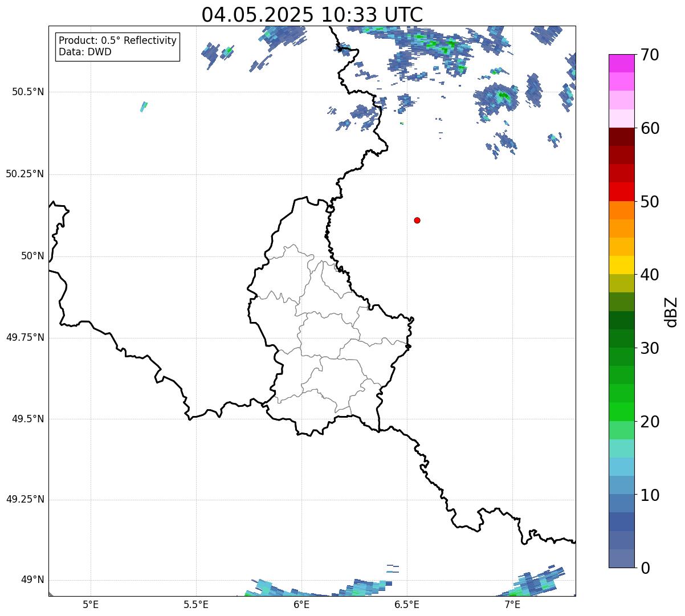Viewport: 685px width, 616px height.
Task: Click the colorbar tick label "70"
Action: point(650,55)
